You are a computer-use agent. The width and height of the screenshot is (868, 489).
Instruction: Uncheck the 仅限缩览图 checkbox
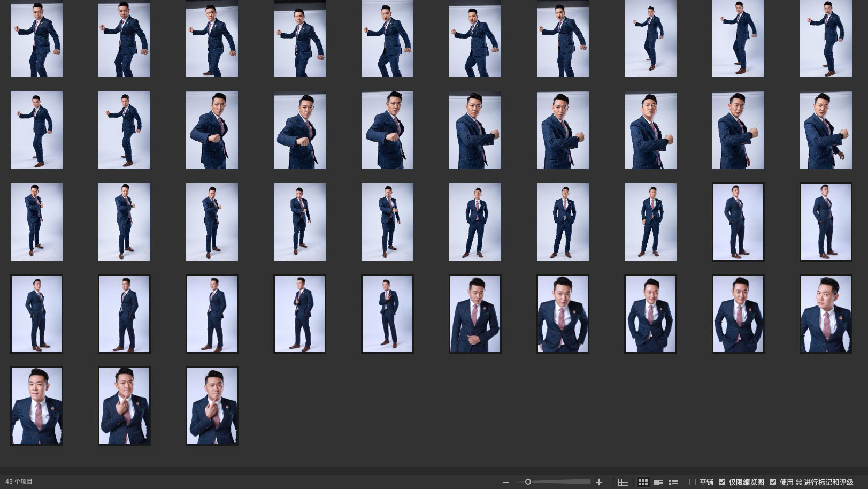tap(722, 482)
